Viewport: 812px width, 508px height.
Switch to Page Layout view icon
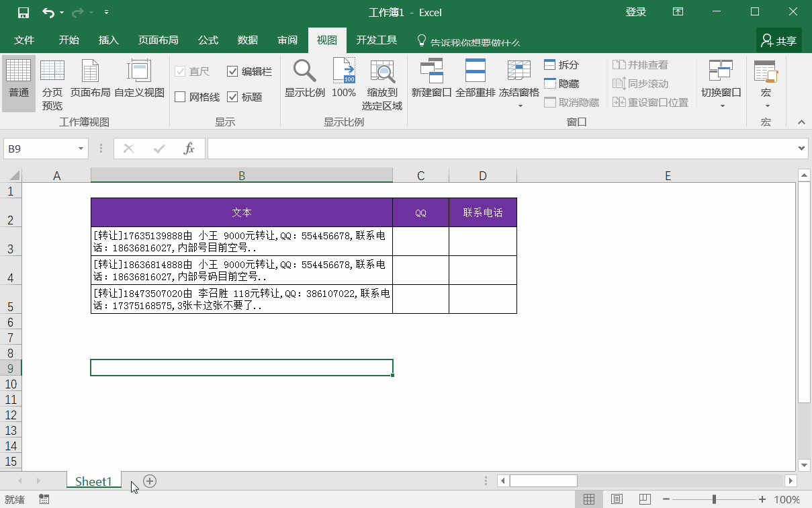(x=90, y=71)
